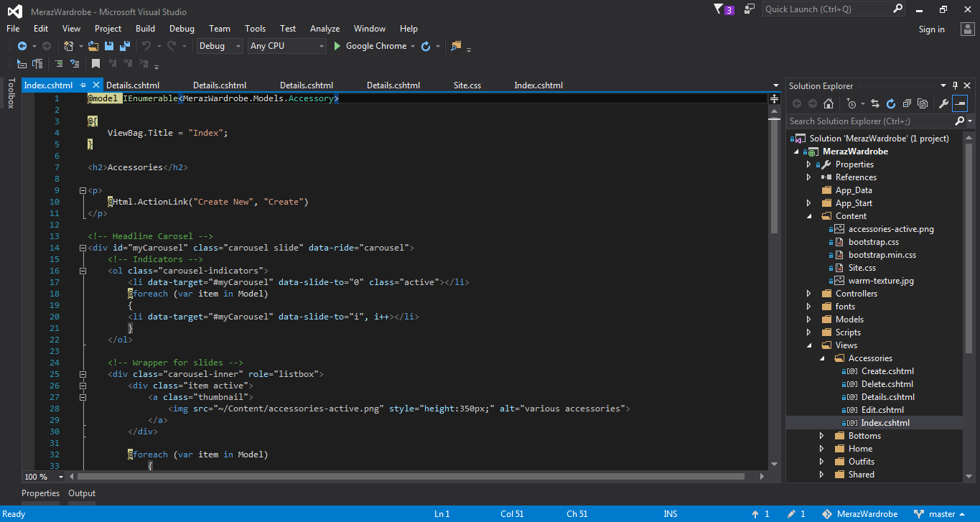Image resolution: width=980 pixels, height=522 pixels.
Task: Toggle pin on active Index.cshtml tab
Action: point(83,85)
